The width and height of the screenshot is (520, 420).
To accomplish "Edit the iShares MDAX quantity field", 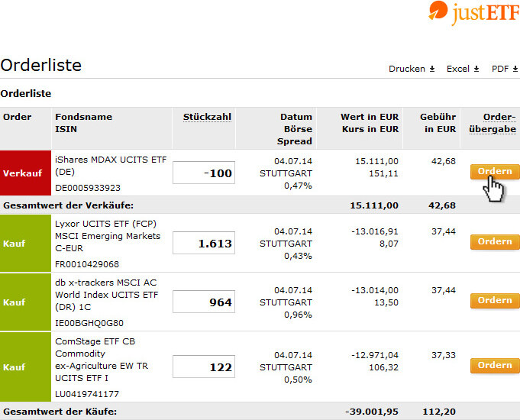I will point(203,173).
